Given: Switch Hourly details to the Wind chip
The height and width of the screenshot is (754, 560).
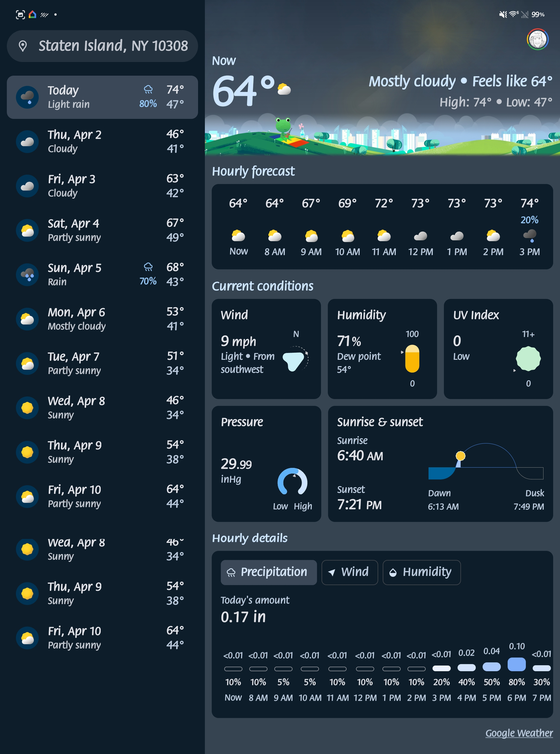Looking at the screenshot, I should pos(349,572).
